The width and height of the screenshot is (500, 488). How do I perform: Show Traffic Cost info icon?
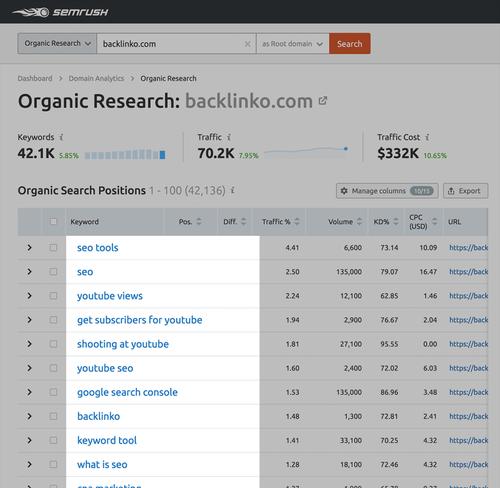tap(427, 137)
